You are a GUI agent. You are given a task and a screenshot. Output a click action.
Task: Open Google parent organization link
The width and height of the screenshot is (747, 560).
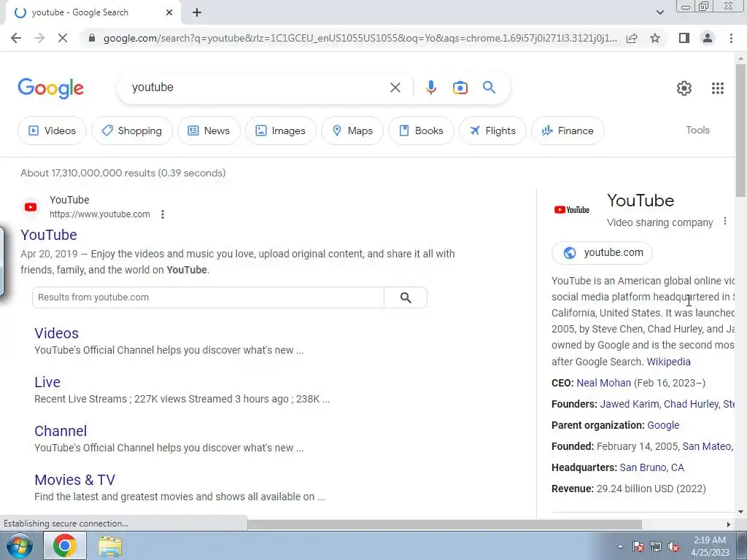click(x=663, y=425)
